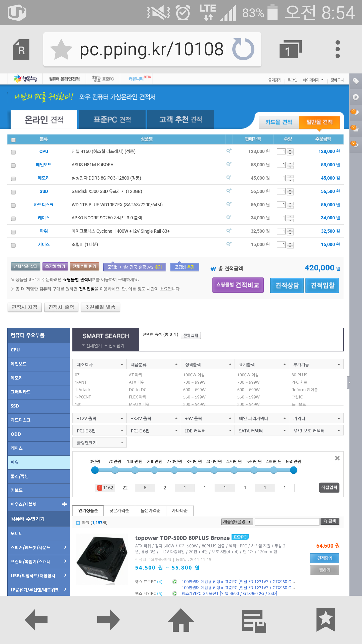This screenshot has width=362, height=644.
Task: Open 서비스 row product detail magnifier
Action: (229, 244)
